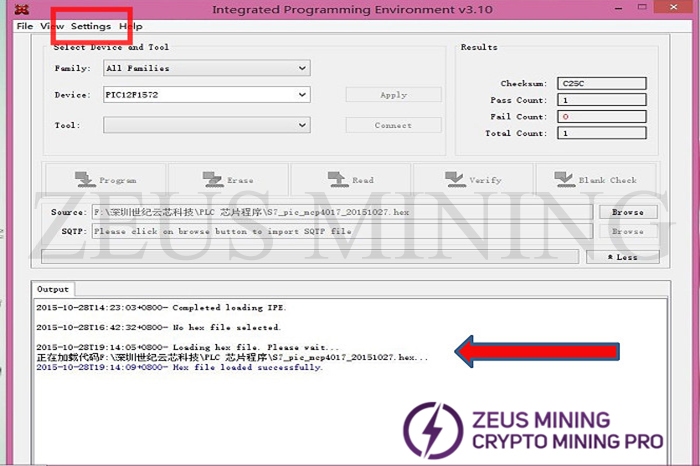This screenshot has width=700, height=466.
Task: Open the Help menu
Action: point(130,26)
